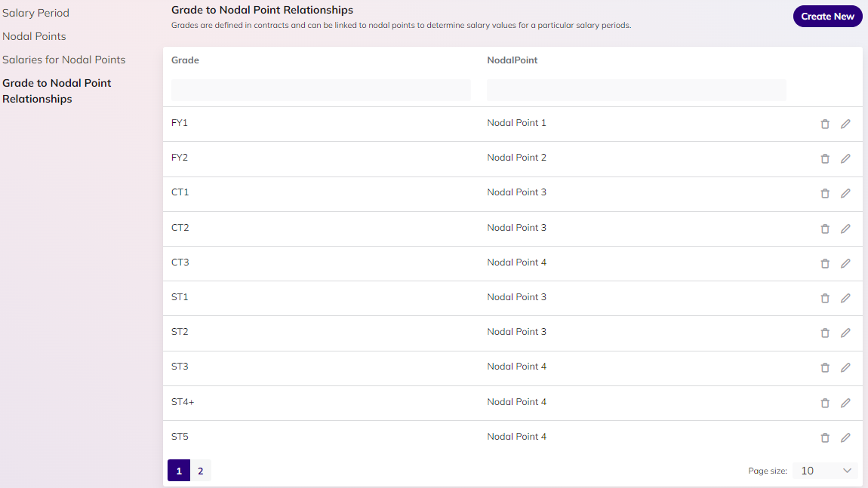Click the CT1 grade cell

(180, 192)
